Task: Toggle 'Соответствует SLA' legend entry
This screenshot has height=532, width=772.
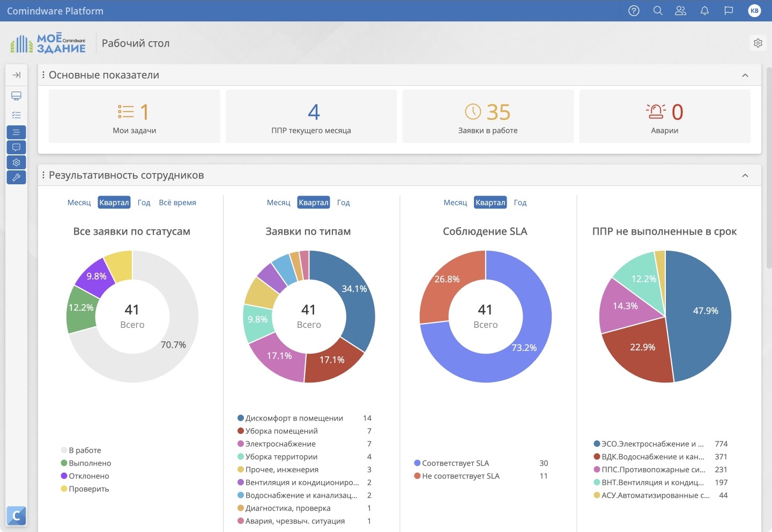Action: pyautogui.click(x=455, y=463)
